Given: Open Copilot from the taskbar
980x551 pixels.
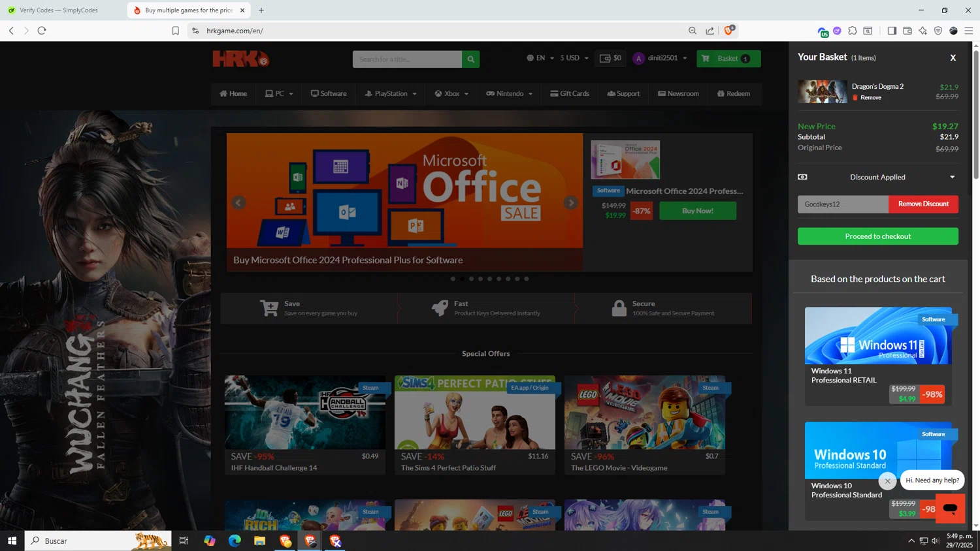Looking at the screenshot, I should coord(210,541).
